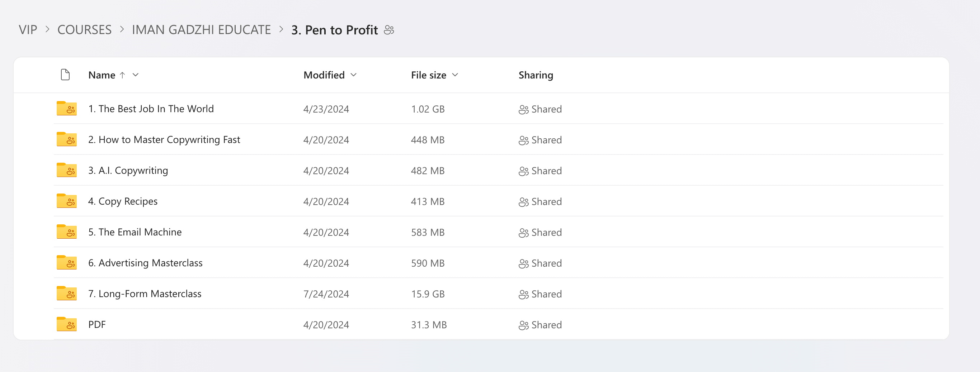Open folder icon for How to Master Copywriting Fast
The height and width of the screenshot is (372, 980).
click(x=67, y=139)
